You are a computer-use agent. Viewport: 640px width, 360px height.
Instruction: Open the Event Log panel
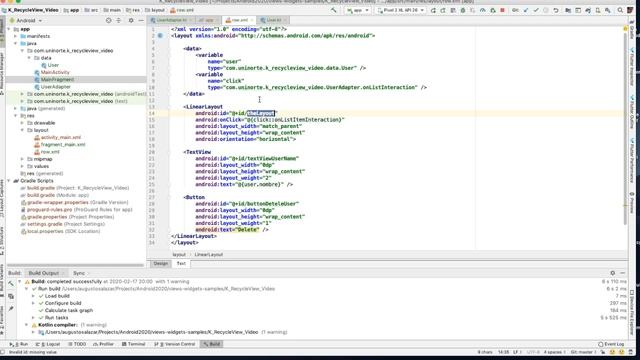[611, 344]
